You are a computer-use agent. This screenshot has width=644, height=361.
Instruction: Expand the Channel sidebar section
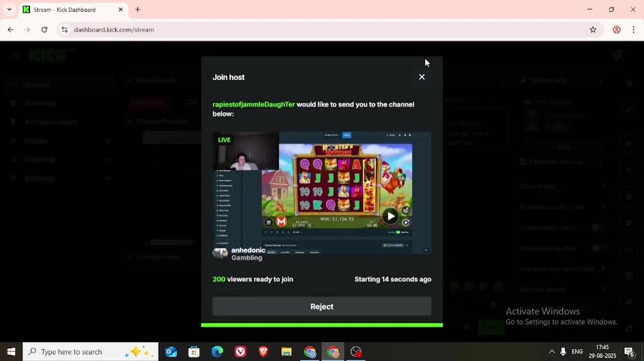pyautogui.click(x=60, y=159)
